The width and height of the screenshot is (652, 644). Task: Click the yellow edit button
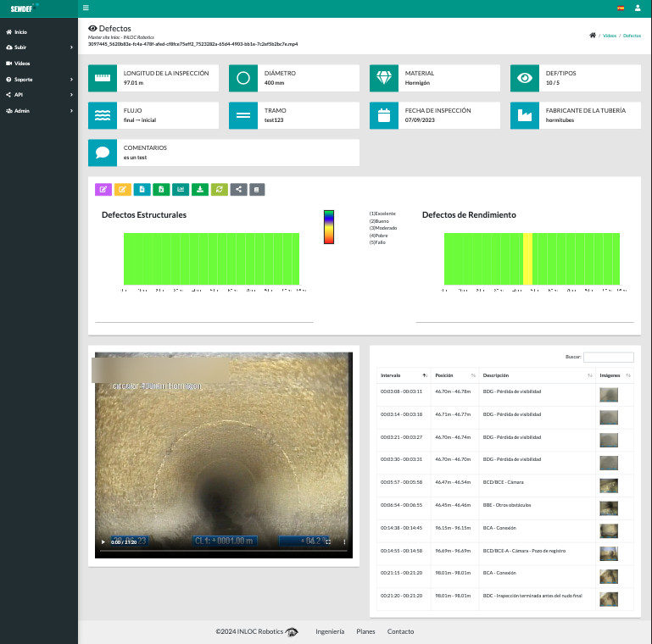click(x=123, y=190)
